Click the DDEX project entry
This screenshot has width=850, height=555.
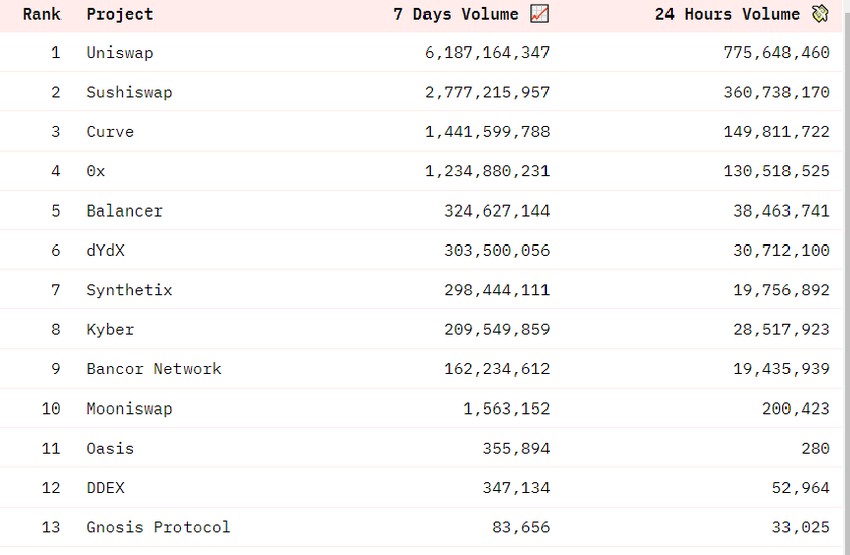pos(106,488)
